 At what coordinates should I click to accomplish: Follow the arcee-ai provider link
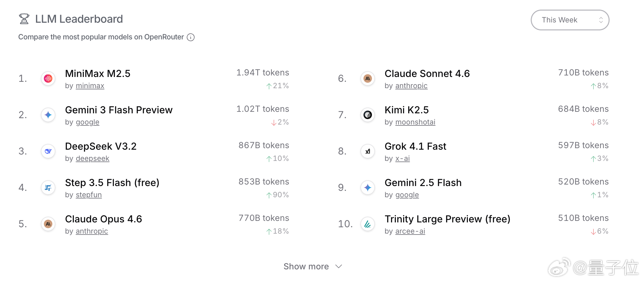(410, 231)
